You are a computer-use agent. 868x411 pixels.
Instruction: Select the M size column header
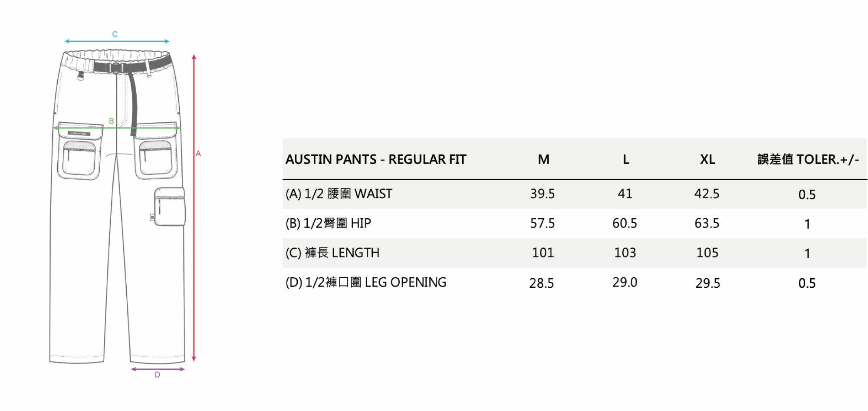coord(543,160)
